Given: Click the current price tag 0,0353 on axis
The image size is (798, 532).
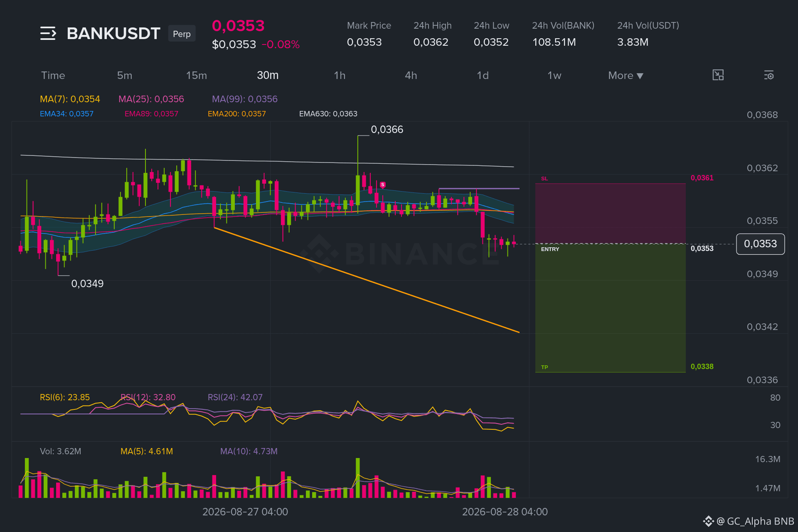Looking at the screenshot, I should point(760,244).
